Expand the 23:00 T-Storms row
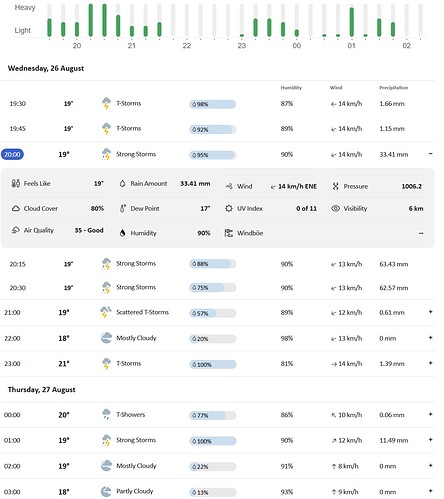Image resolution: width=444 pixels, height=499 pixels. pos(430,363)
